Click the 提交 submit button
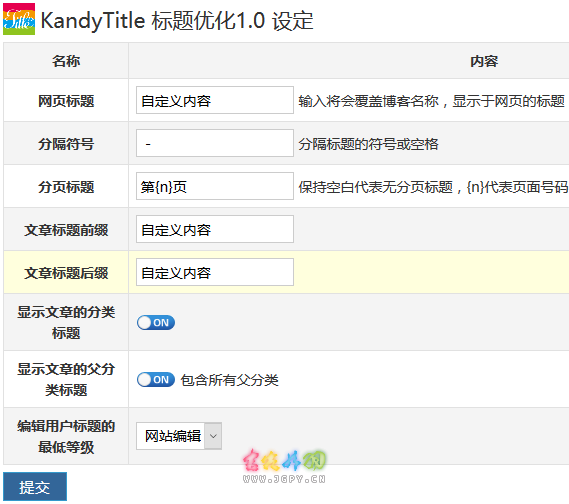This screenshot has height=504, width=569. (x=35, y=487)
